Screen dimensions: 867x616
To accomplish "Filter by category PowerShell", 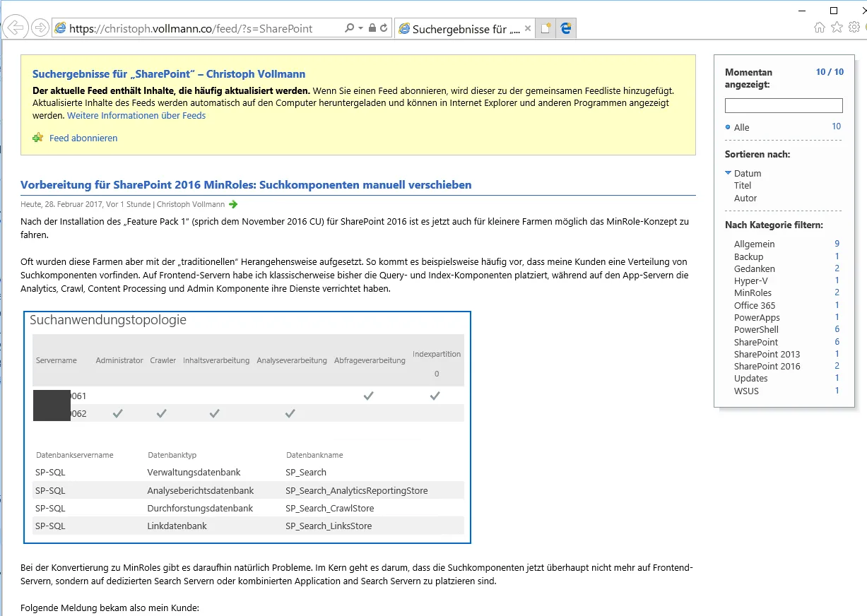I will tap(756, 329).
